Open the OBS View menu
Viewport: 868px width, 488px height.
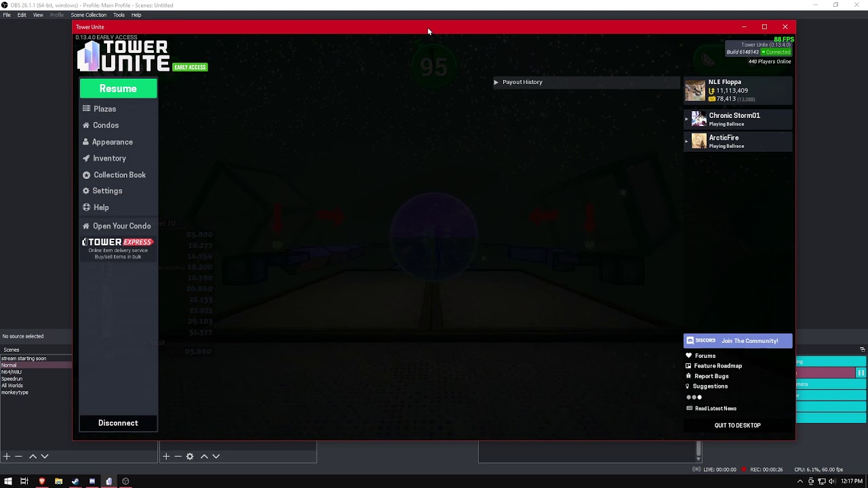[38, 15]
